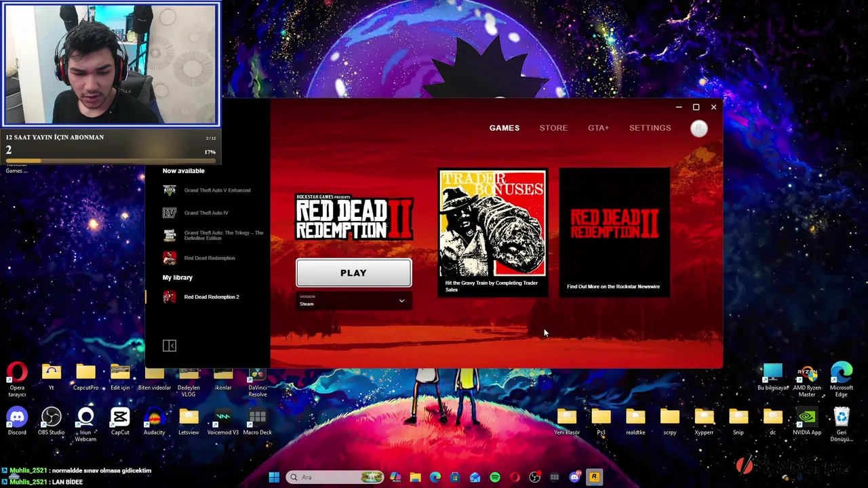Screen dimensions: 868x488
Task: Go to the SETTINGS tab
Action: (x=650, y=128)
